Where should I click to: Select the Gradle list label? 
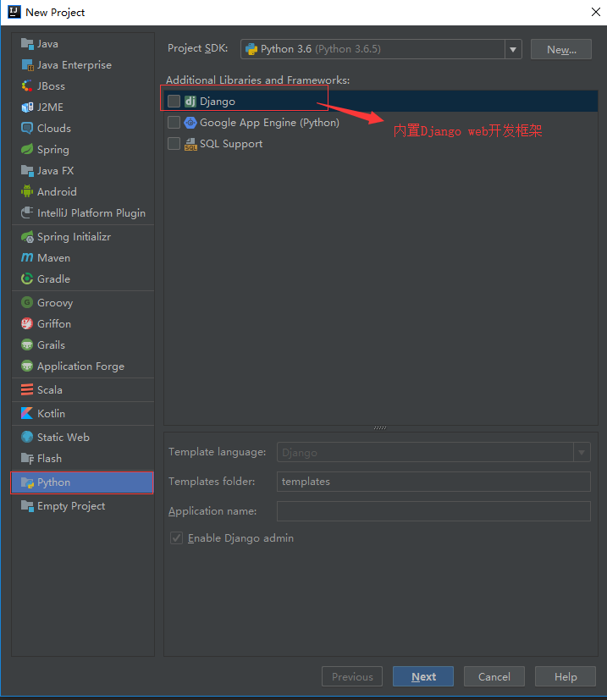coord(53,279)
